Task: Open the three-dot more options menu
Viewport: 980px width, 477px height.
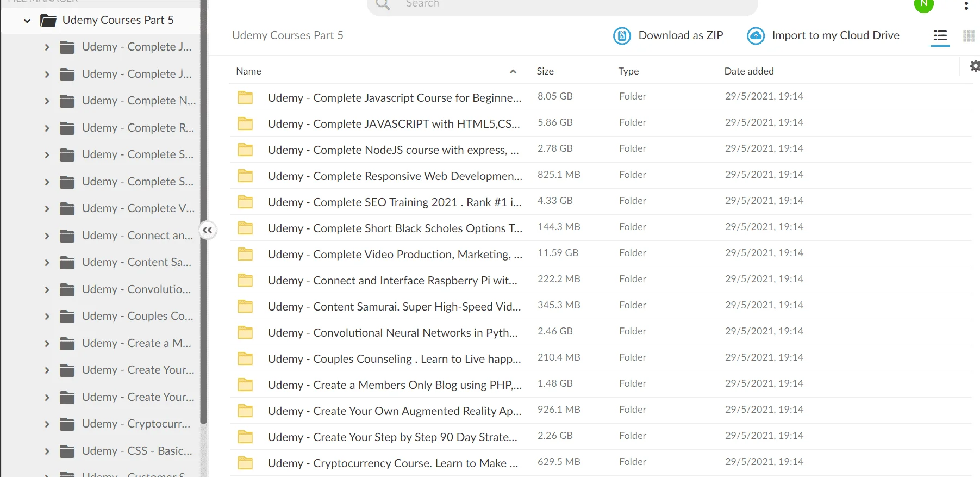Action: click(x=966, y=5)
